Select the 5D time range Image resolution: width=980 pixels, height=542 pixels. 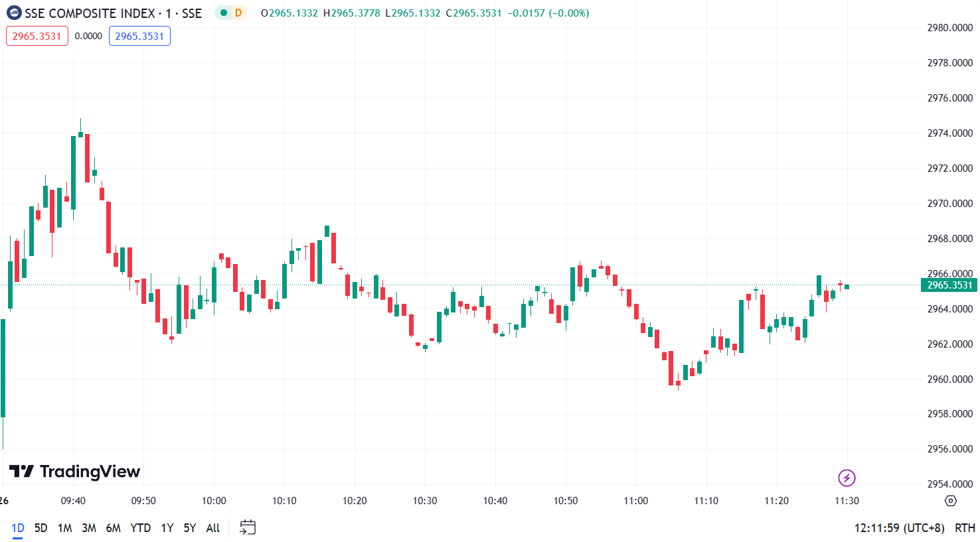(41, 528)
